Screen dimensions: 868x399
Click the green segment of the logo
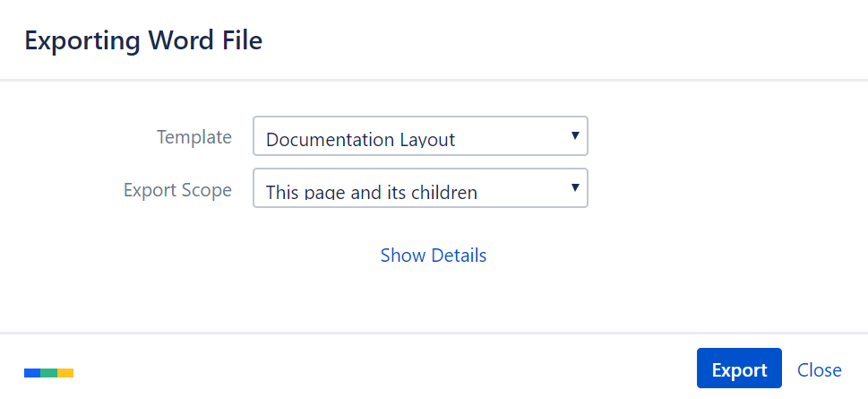(48, 373)
